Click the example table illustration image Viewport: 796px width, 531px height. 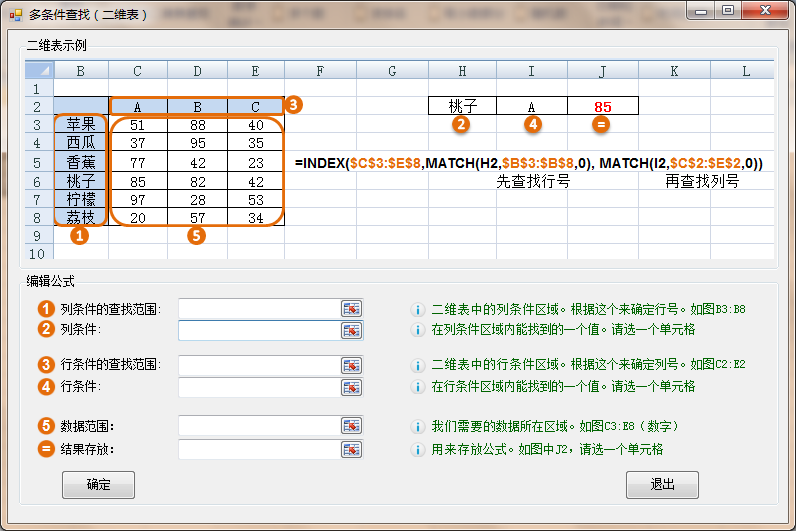click(x=400, y=160)
